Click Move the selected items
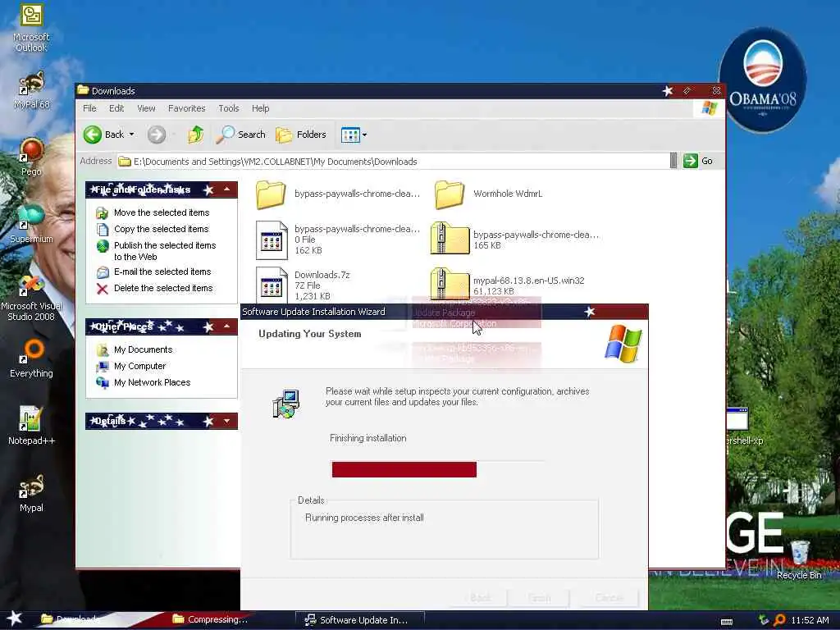This screenshot has width=840, height=630. click(162, 212)
